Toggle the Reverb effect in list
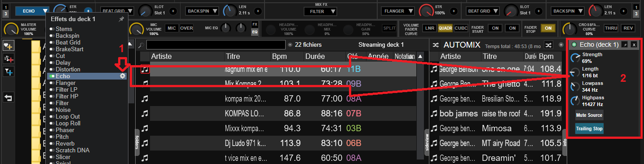 click(x=52, y=144)
